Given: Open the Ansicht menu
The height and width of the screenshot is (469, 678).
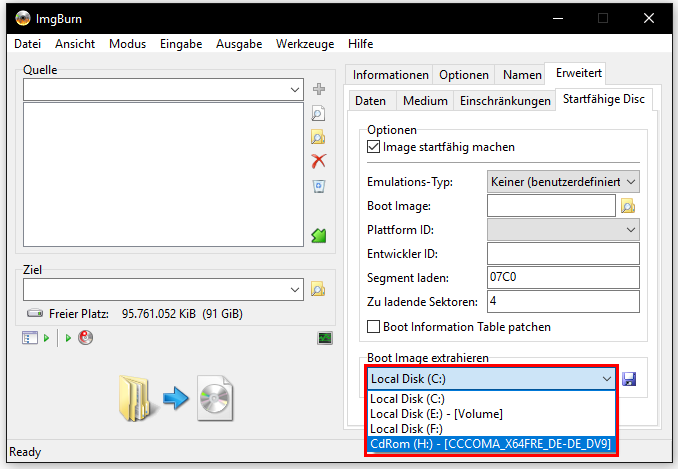Looking at the screenshot, I should pos(75,44).
